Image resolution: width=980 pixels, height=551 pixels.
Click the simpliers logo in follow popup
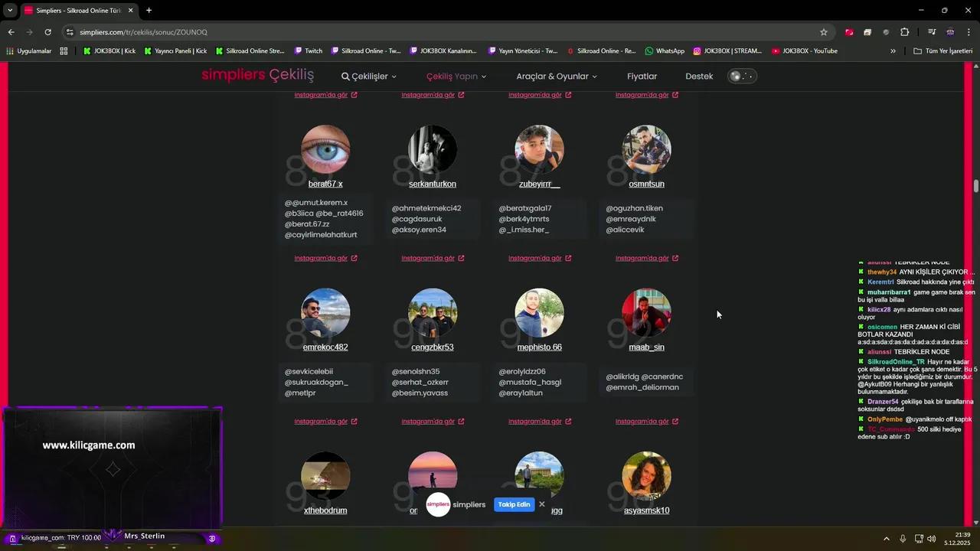438,504
